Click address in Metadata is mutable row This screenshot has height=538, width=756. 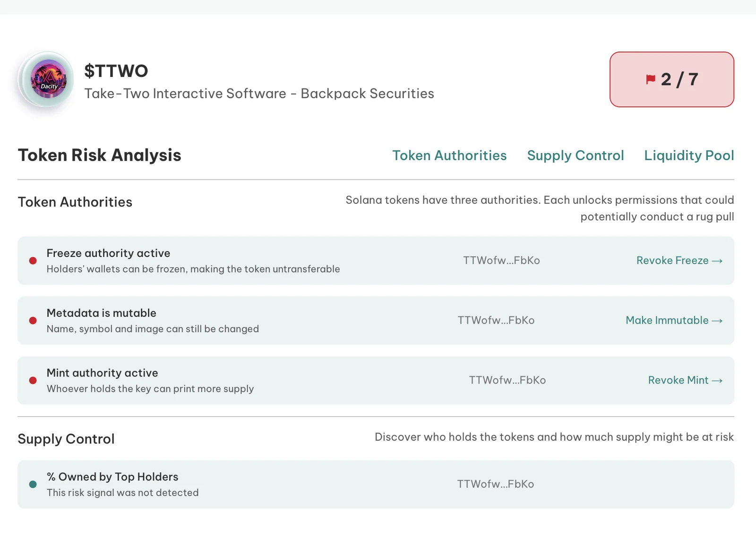click(x=496, y=320)
